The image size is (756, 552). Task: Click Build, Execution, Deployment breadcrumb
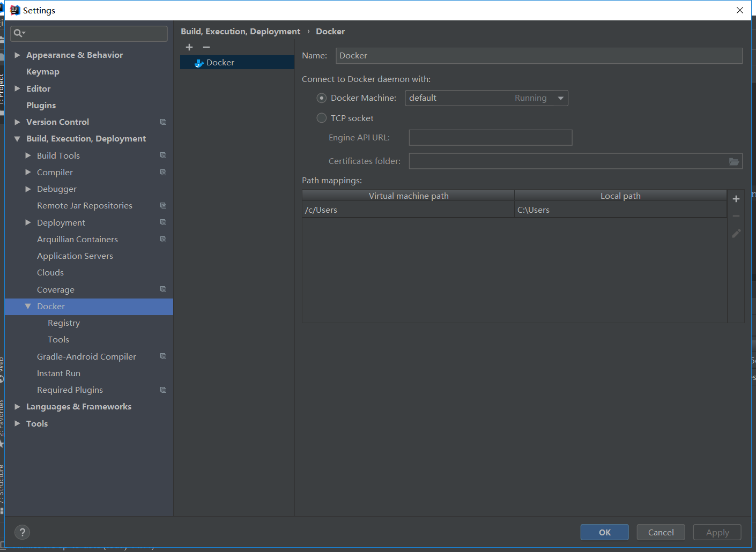[x=240, y=32]
